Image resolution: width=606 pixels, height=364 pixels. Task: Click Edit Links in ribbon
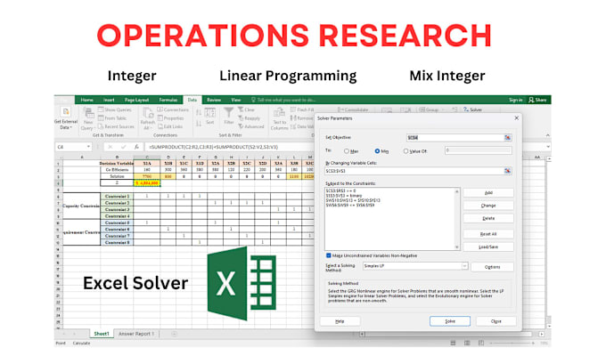click(x=170, y=126)
